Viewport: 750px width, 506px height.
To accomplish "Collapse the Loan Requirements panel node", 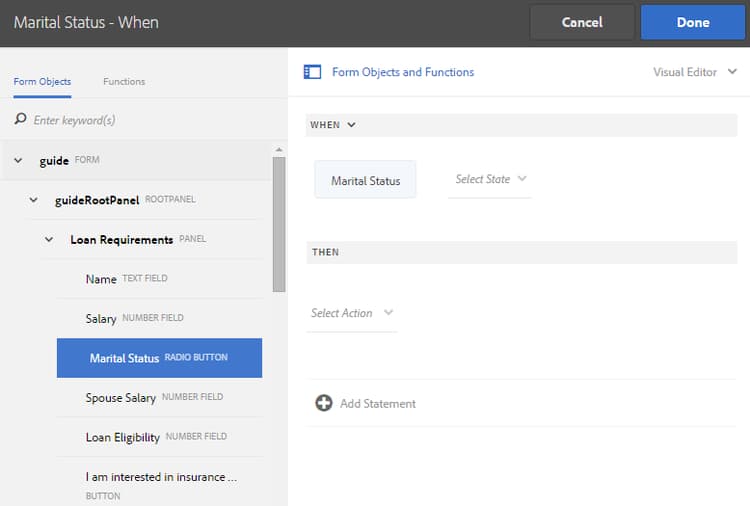I will tap(49, 240).
